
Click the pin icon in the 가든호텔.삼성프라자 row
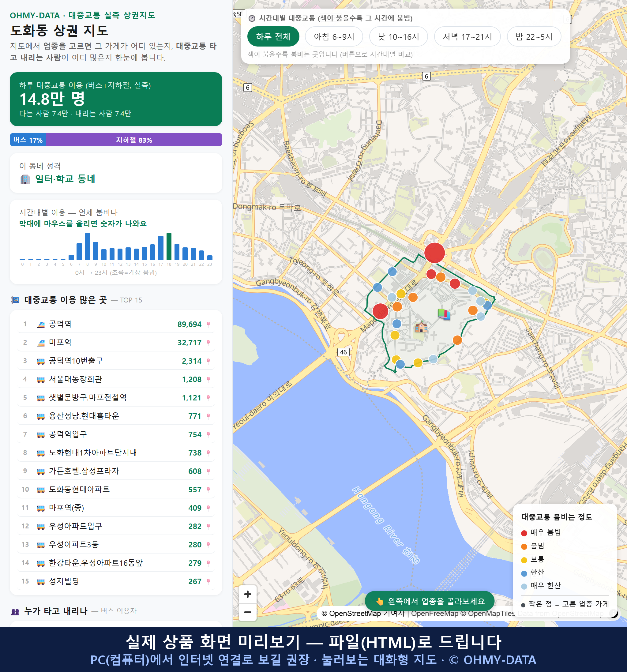(x=208, y=471)
